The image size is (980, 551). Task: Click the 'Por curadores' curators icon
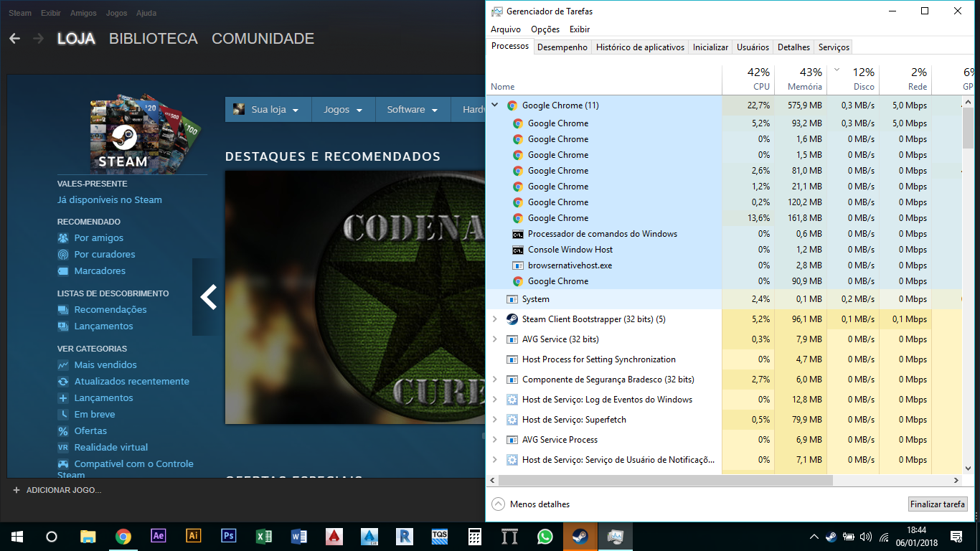[63, 255]
